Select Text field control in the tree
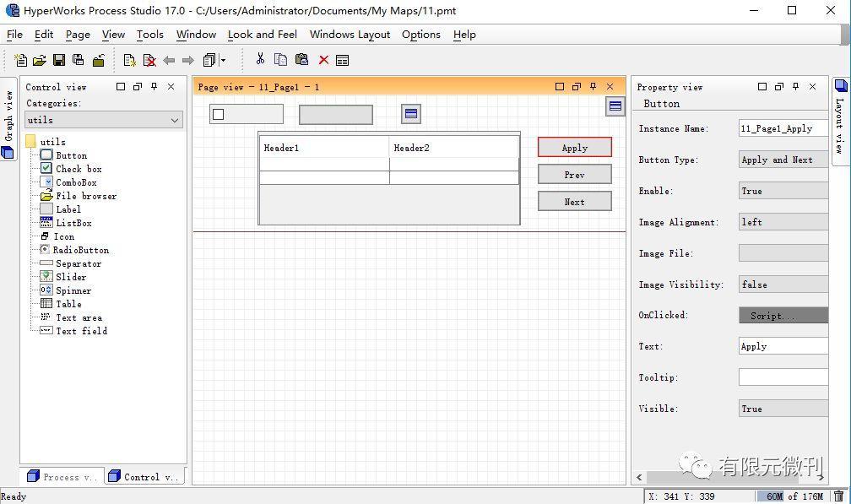 click(81, 331)
